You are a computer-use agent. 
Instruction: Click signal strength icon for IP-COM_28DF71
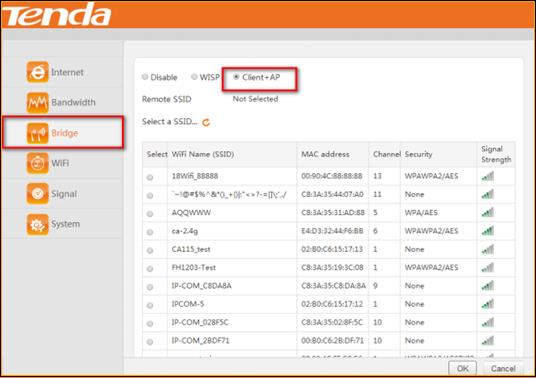[x=488, y=341]
